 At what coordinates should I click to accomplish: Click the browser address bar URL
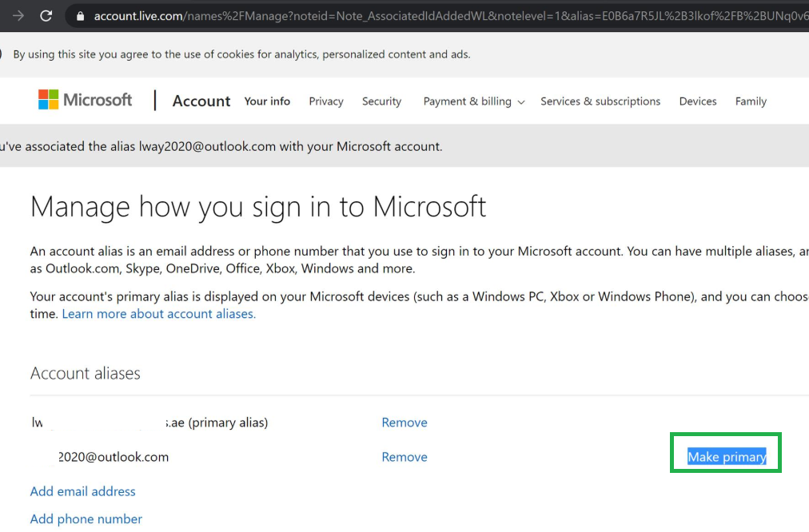pyautogui.click(x=450, y=16)
